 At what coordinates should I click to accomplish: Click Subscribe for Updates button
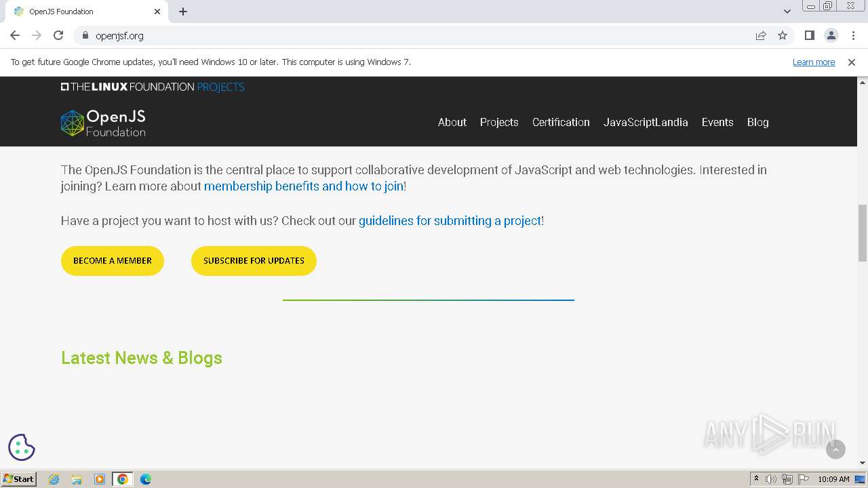254,261
